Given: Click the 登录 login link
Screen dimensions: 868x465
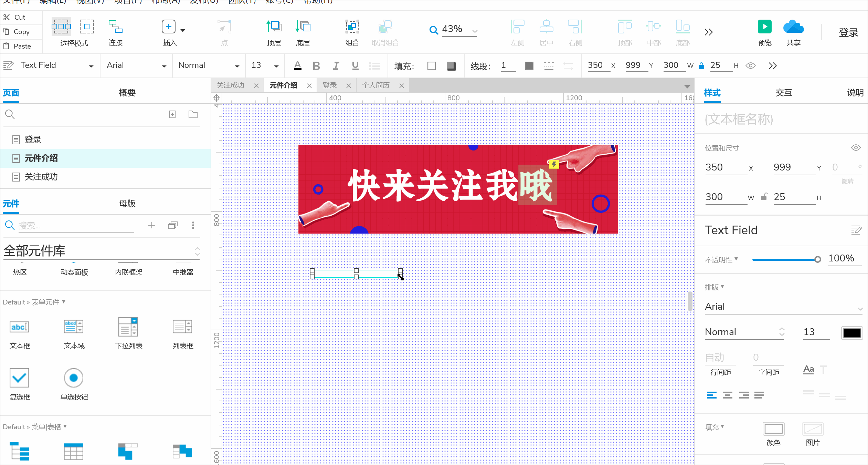Looking at the screenshot, I should click(848, 33).
